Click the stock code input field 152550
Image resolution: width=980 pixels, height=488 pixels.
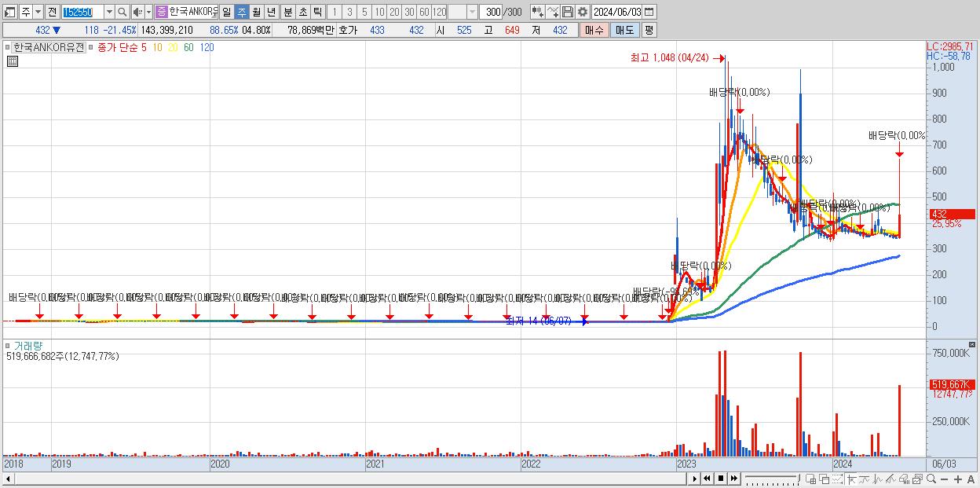click(82, 12)
